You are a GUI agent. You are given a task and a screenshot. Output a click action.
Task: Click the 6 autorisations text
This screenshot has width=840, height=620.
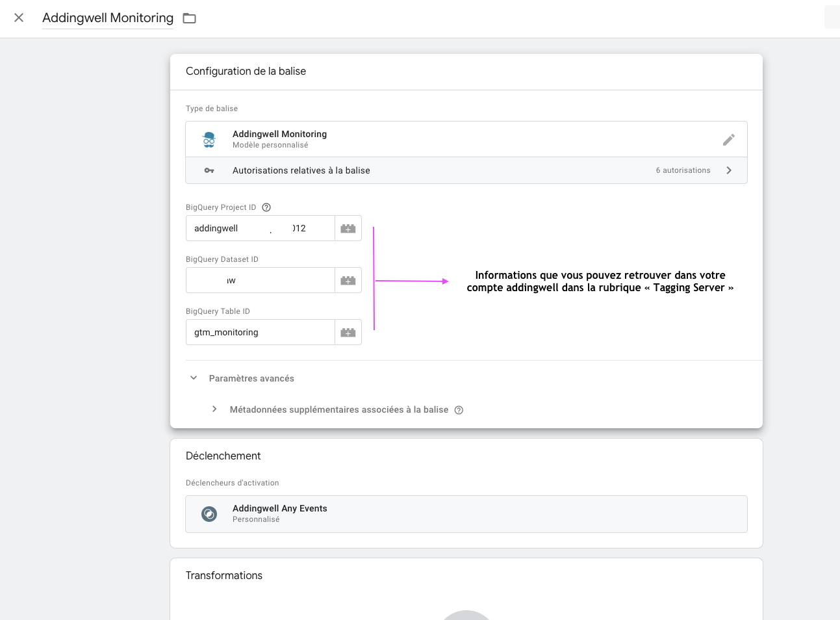[683, 170]
